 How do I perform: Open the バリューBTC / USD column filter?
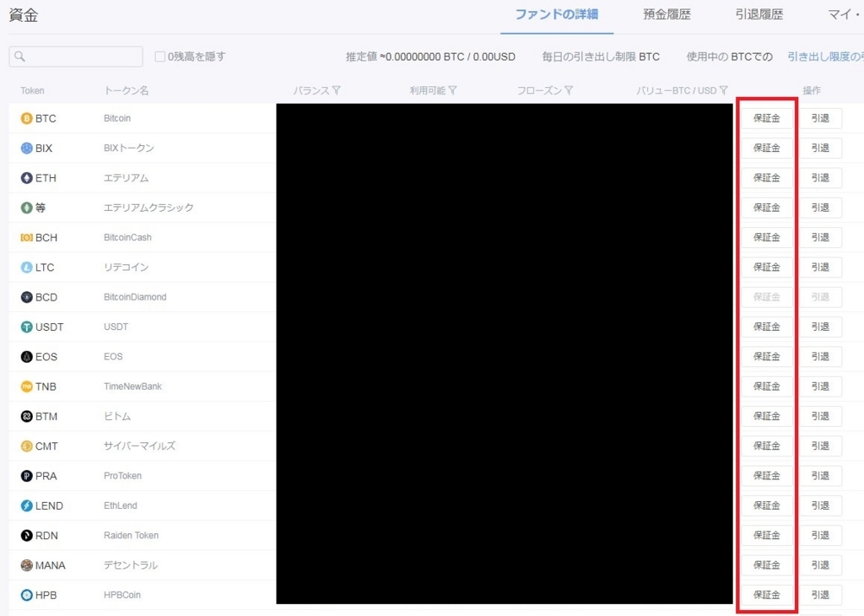[723, 90]
